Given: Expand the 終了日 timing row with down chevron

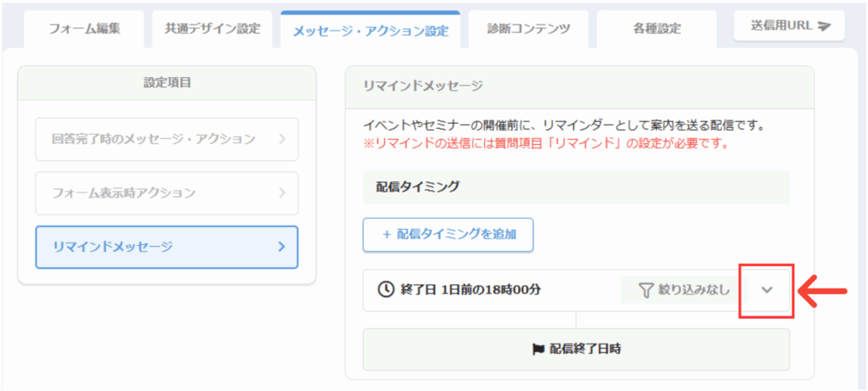Looking at the screenshot, I should pos(767,290).
